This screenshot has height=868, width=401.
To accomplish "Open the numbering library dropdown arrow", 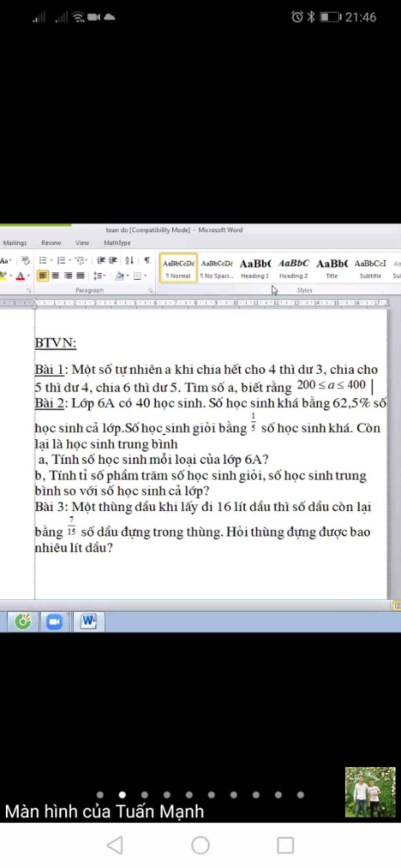I will click(x=70, y=260).
